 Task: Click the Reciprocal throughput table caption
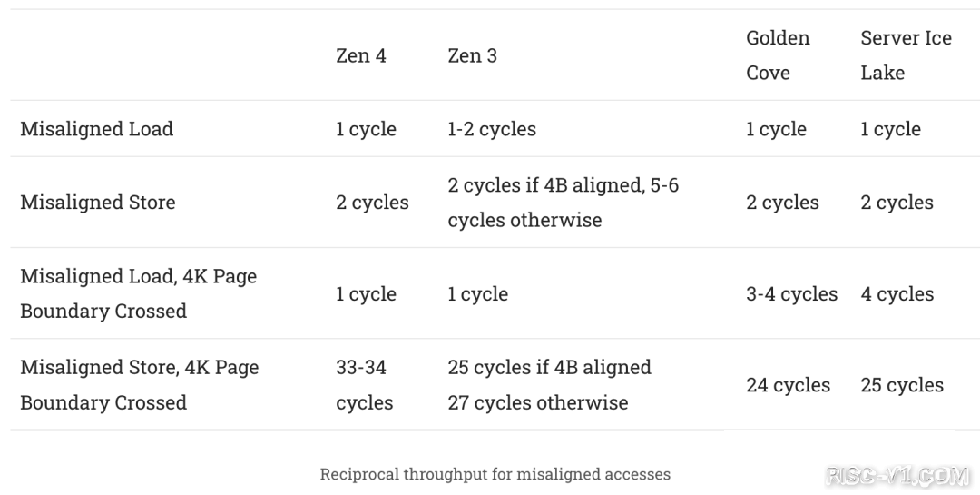coord(495,474)
